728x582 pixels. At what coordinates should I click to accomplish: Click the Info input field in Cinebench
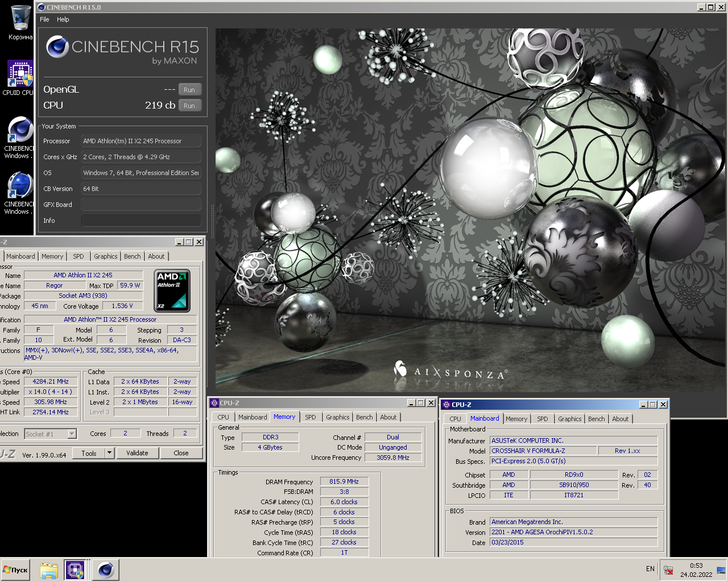141,221
